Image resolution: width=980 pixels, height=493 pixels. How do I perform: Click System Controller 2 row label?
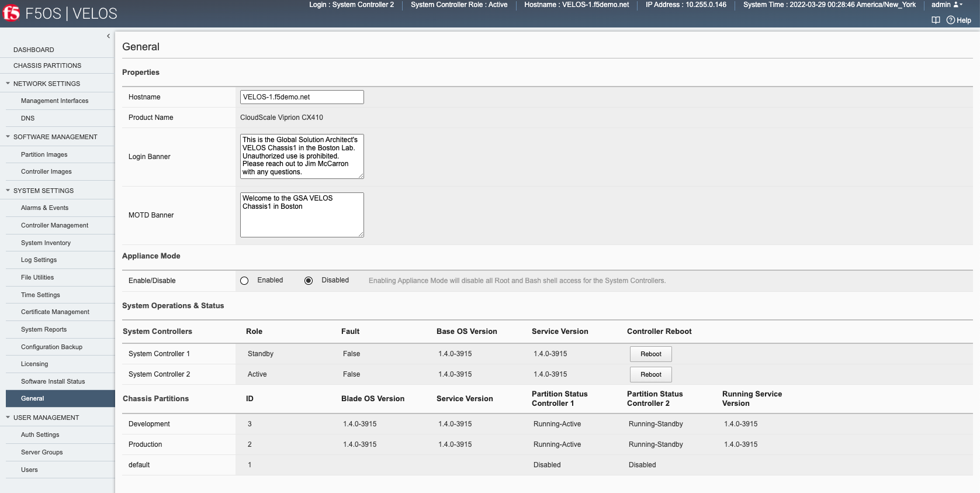click(159, 374)
